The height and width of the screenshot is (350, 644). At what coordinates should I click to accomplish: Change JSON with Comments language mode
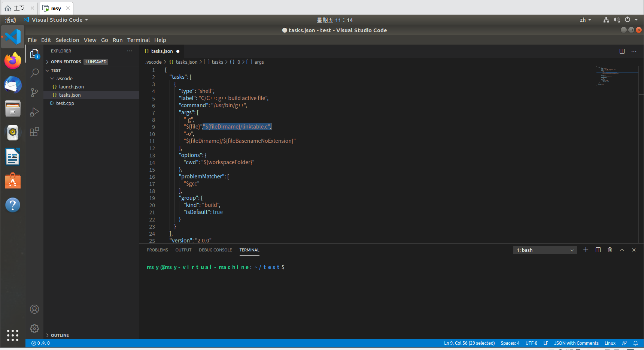(x=576, y=343)
